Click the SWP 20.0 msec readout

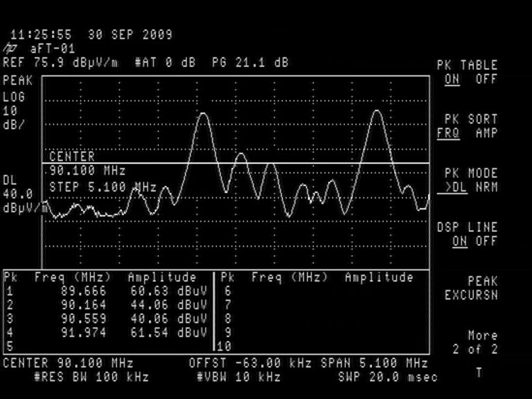pyautogui.click(x=388, y=377)
